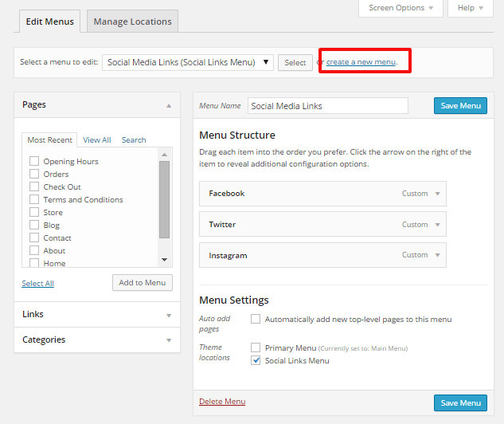504x424 pixels.
Task: Select the Instagram menu item bar
Action: [x=322, y=255]
